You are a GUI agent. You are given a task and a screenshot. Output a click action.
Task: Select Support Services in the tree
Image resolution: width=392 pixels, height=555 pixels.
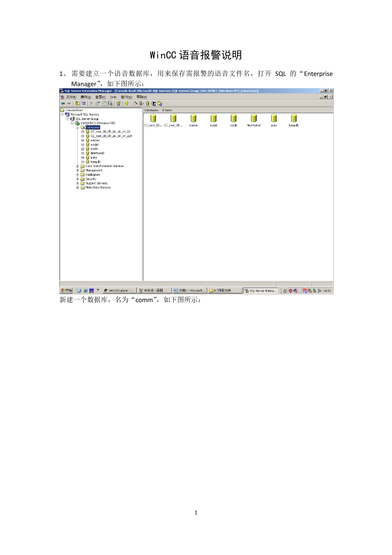coord(97,183)
